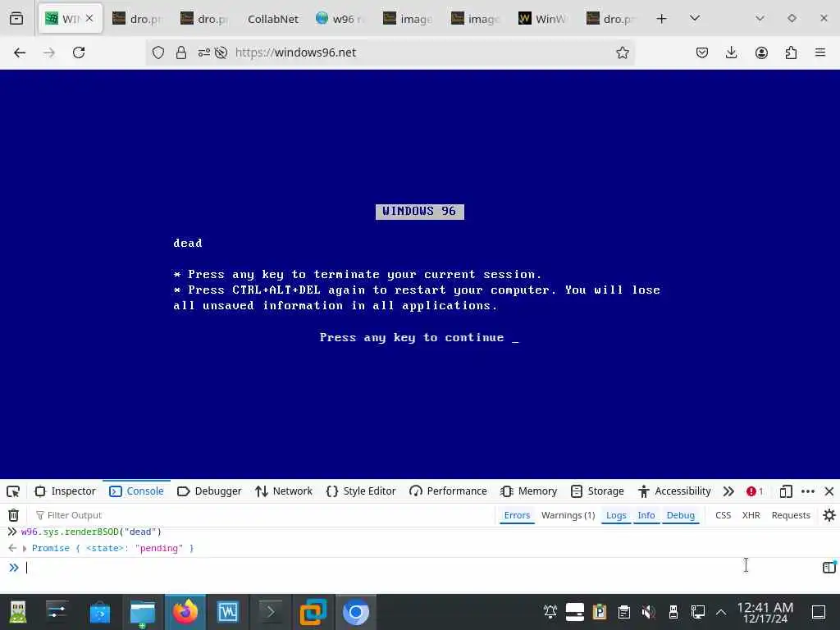Open tracking protection shield icon

(158, 52)
